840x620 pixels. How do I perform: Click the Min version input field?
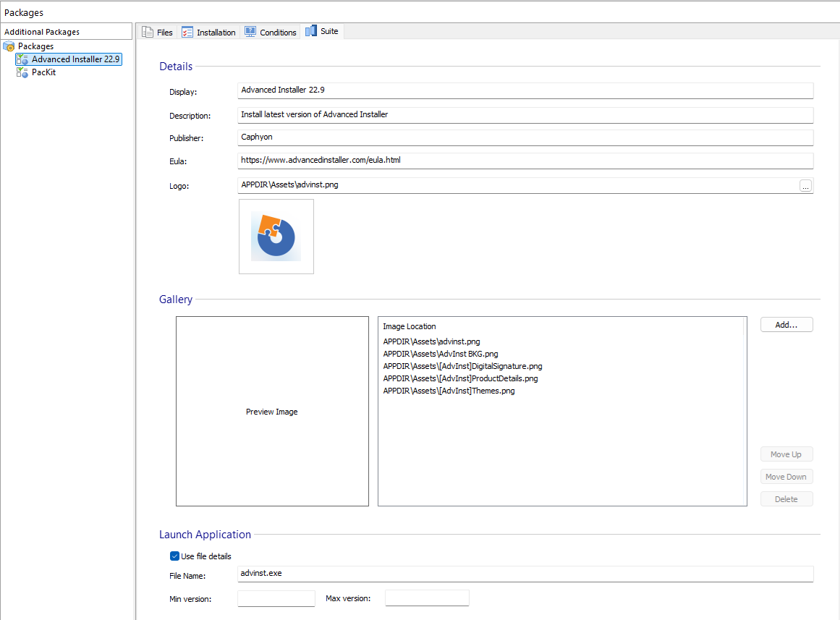click(x=276, y=598)
